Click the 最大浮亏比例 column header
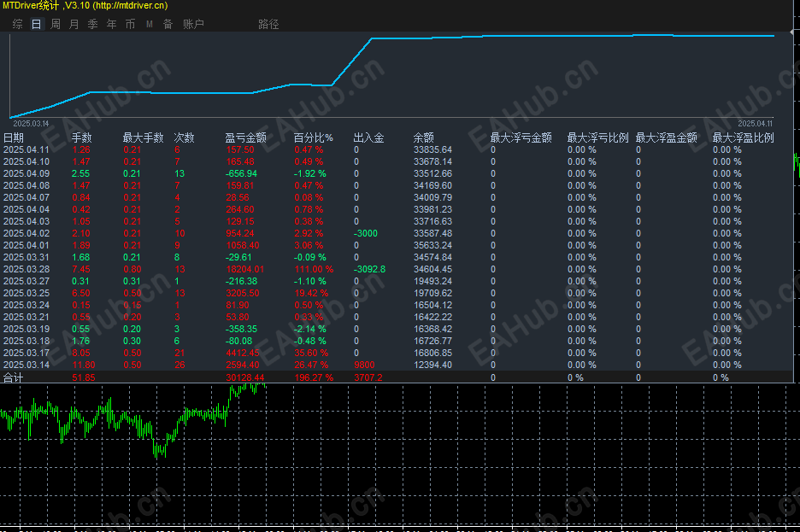 click(598, 137)
